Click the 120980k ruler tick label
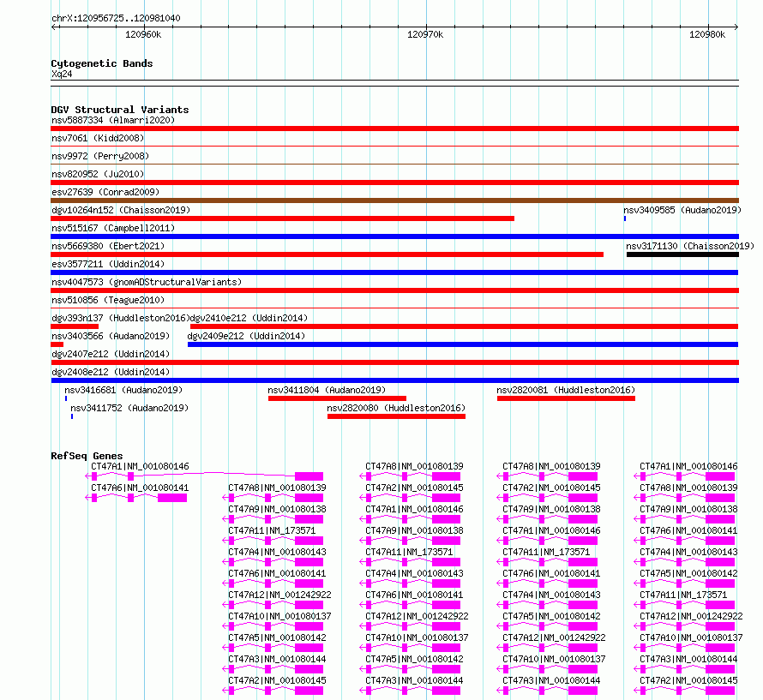 click(707, 34)
